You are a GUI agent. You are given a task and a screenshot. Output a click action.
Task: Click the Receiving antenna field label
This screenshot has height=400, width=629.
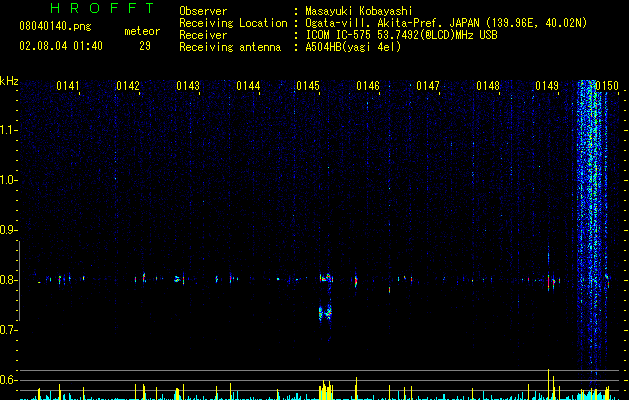pyautogui.click(x=230, y=47)
